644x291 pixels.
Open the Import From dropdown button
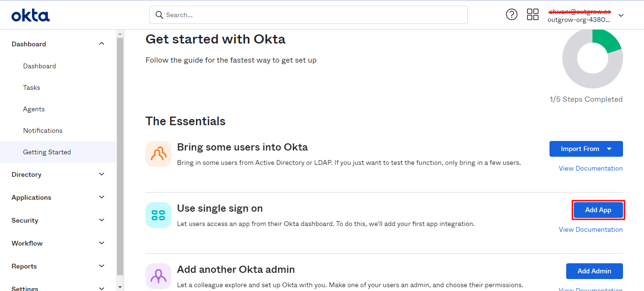pyautogui.click(x=586, y=149)
